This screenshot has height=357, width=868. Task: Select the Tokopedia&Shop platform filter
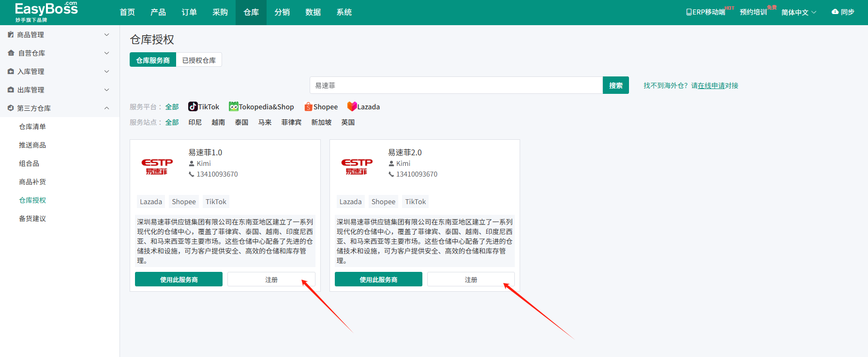click(x=261, y=107)
